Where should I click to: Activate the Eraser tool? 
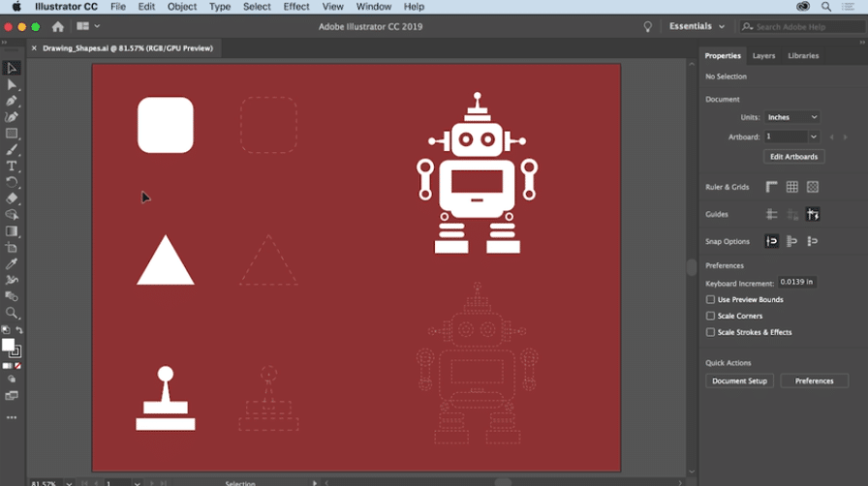coord(12,198)
